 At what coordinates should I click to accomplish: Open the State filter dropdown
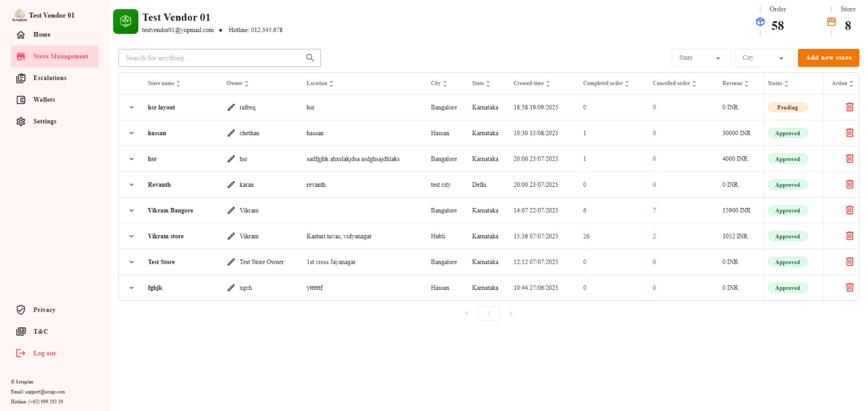click(x=700, y=58)
